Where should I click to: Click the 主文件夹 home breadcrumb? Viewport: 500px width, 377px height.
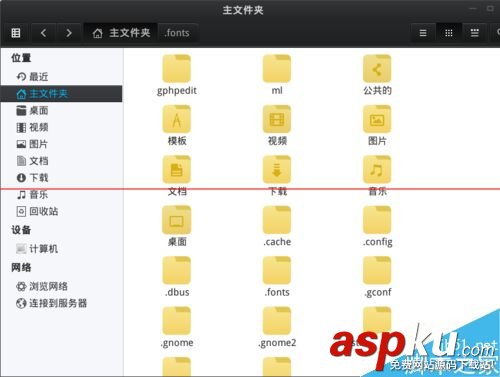click(121, 33)
